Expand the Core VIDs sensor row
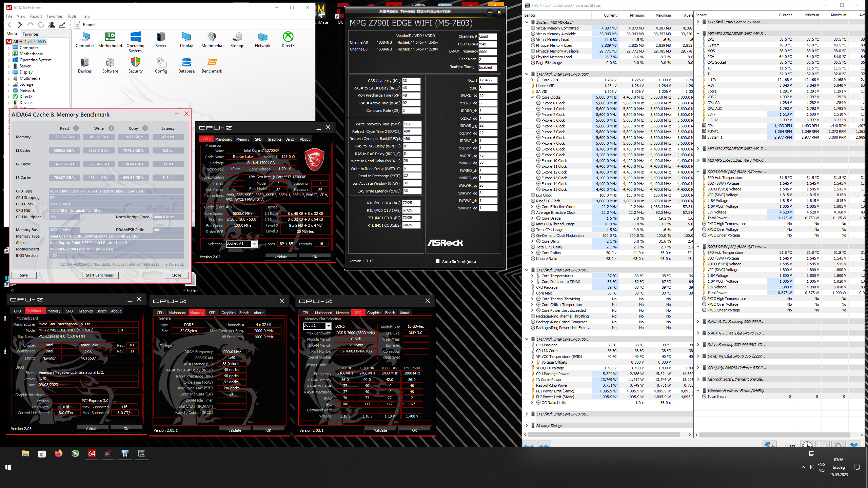 click(532, 80)
